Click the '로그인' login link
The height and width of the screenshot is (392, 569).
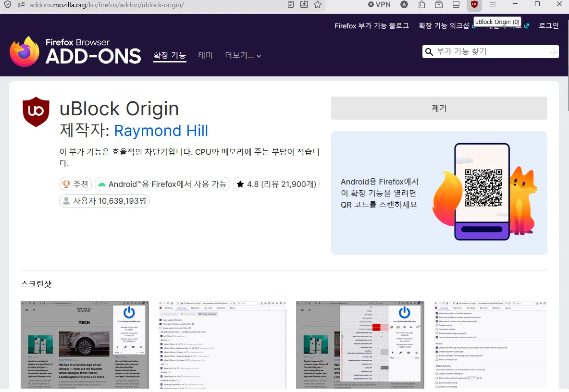coord(549,26)
